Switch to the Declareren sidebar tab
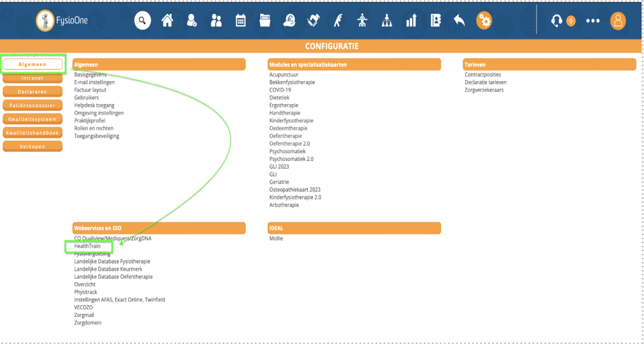The height and width of the screenshot is (344, 644). tap(32, 92)
